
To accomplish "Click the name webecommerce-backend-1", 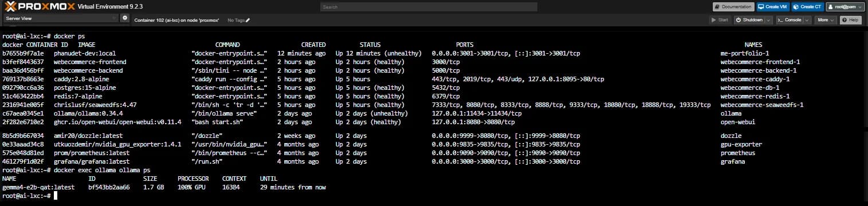I will tap(759, 70).
